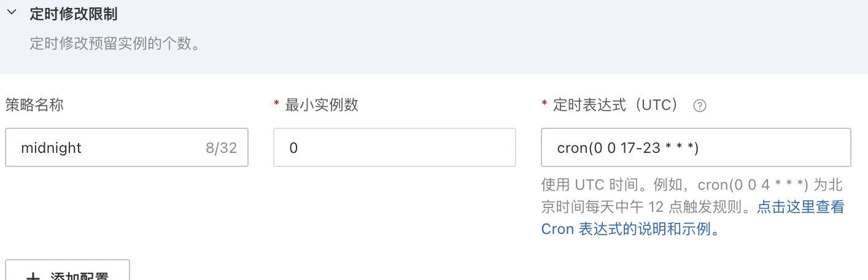Focus the cron expression input field

coord(696,147)
